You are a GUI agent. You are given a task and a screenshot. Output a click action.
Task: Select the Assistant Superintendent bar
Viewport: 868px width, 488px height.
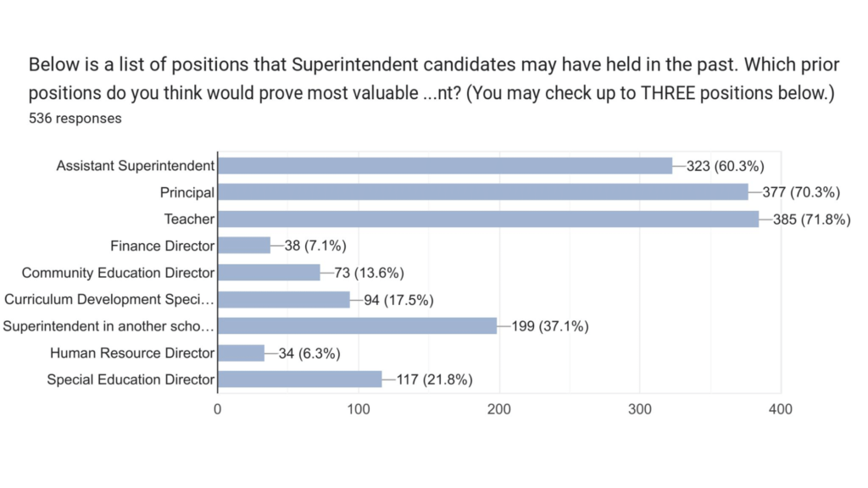445,166
